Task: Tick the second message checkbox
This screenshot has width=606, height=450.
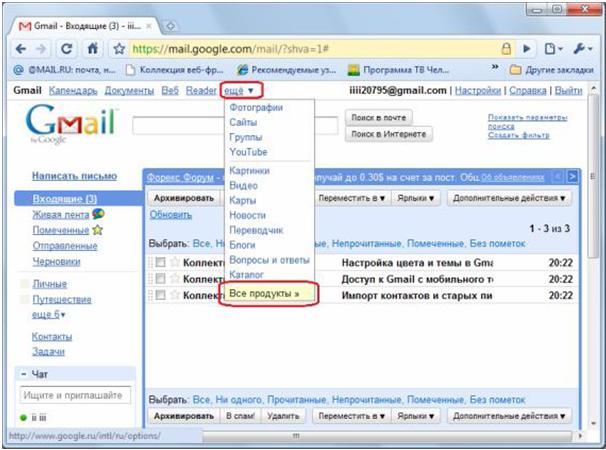Action: pyautogui.click(x=160, y=279)
